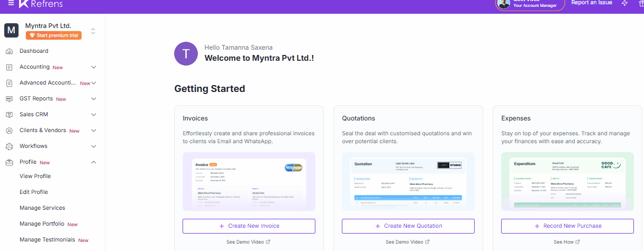Expand the Clients & Vendors chevron
This screenshot has width=644, height=251.
click(94, 131)
